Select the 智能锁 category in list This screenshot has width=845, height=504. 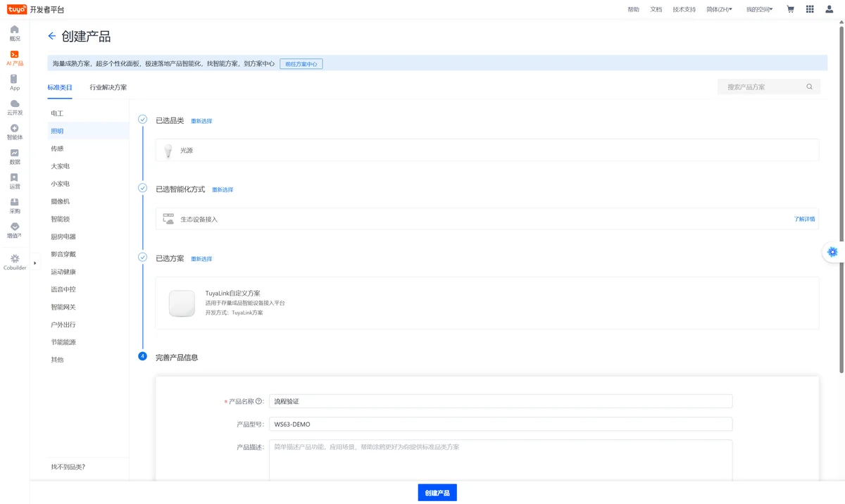click(x=60, y=219)
